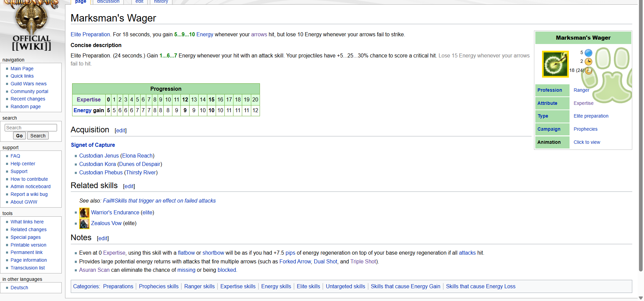Open How to contribute
Viewport: 644px width, 301px height.
click(x=29, y=179)
